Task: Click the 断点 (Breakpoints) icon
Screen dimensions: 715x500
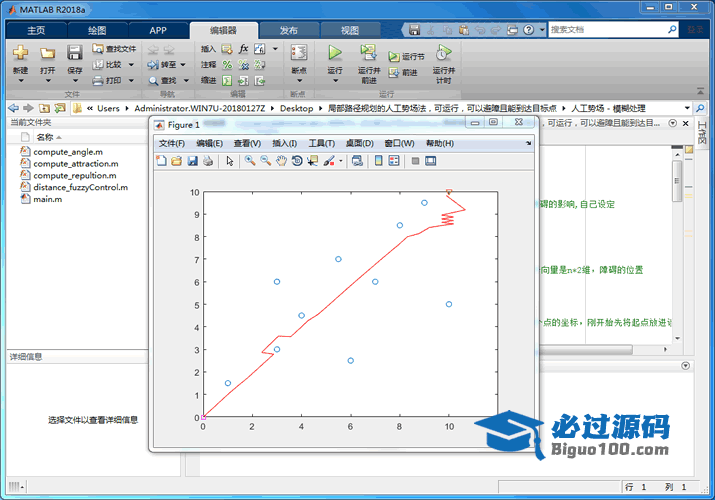Action: tap(299, 52)
